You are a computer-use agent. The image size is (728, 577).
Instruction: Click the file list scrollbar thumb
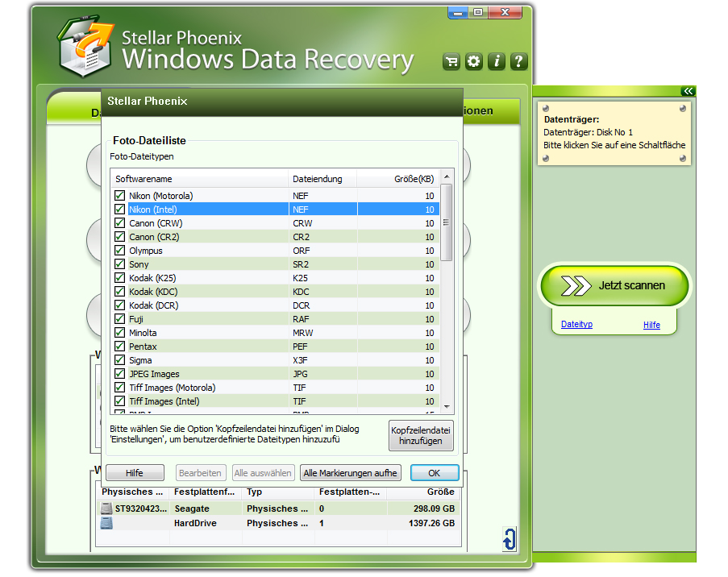(446, 222)
